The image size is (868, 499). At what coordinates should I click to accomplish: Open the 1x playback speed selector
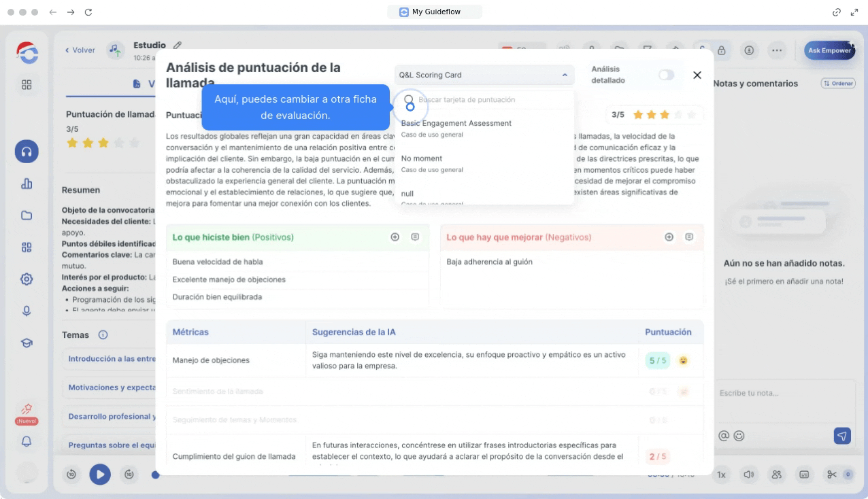721,475
